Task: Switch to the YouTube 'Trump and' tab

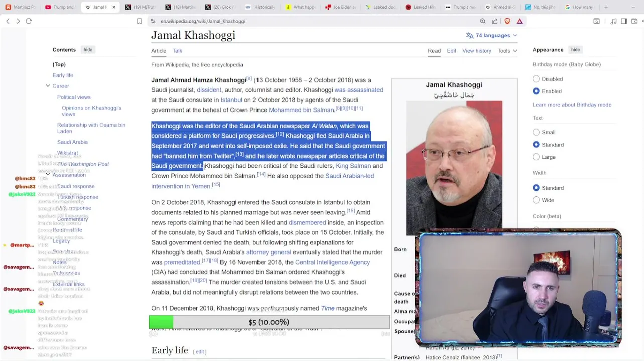Action: pyautogui.click(x=60, y=7)
